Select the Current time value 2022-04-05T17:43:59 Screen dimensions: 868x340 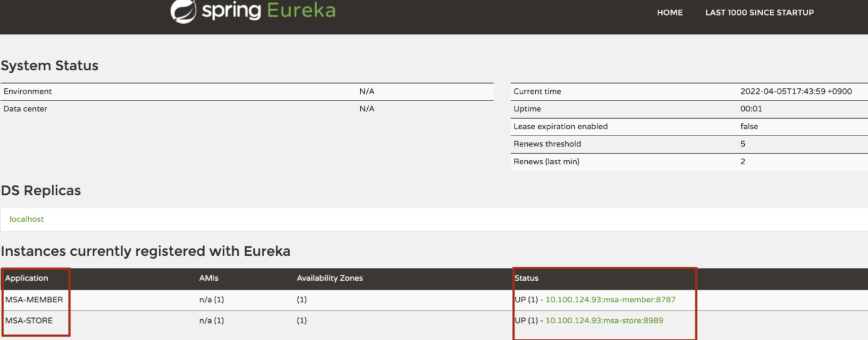(x=796, y=91)
